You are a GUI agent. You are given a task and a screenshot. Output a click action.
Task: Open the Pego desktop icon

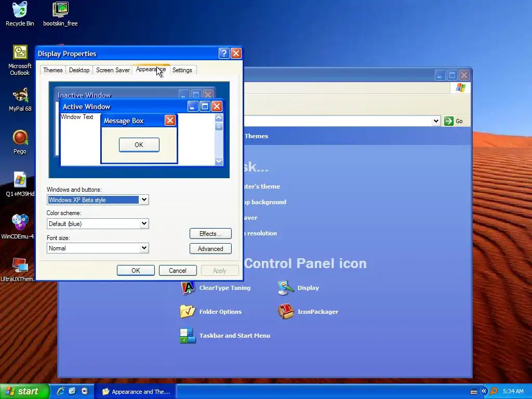pos(20,142)
